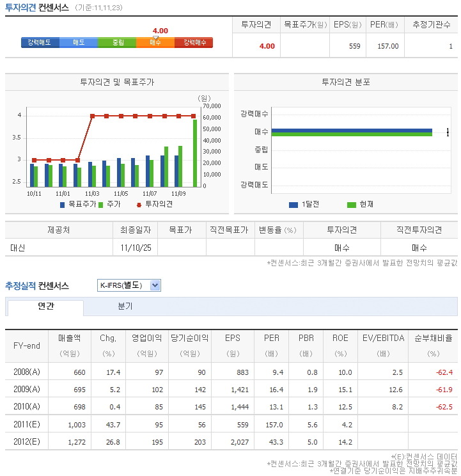Click the 대신 provider name in the table
461x476 pixels.
pos(18,247)
